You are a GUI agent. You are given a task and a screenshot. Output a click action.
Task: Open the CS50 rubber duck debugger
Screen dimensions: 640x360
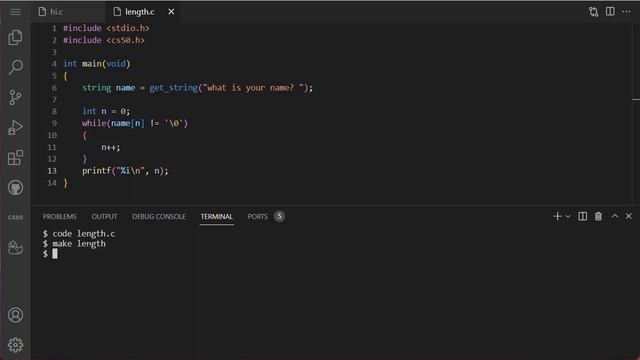pyautogui.click(x=16, y=247)
